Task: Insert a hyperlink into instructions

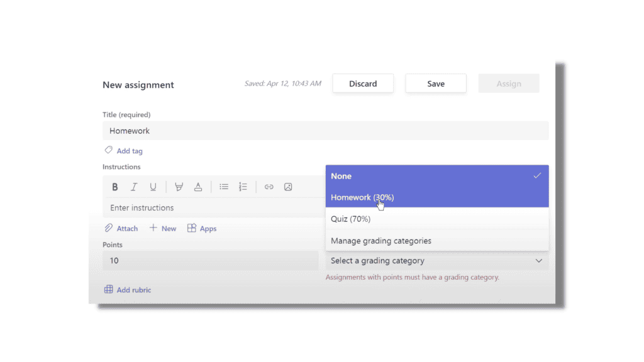Action: click(x=269, y=187)
